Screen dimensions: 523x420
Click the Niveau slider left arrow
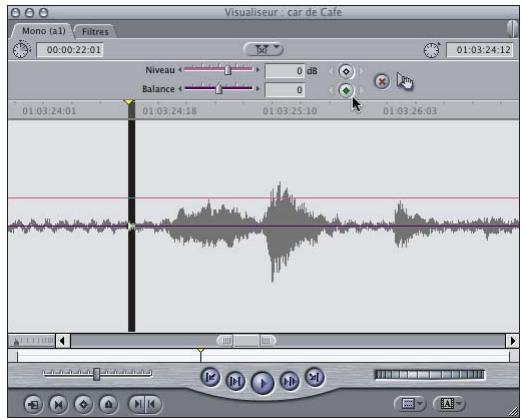(180, 70)
